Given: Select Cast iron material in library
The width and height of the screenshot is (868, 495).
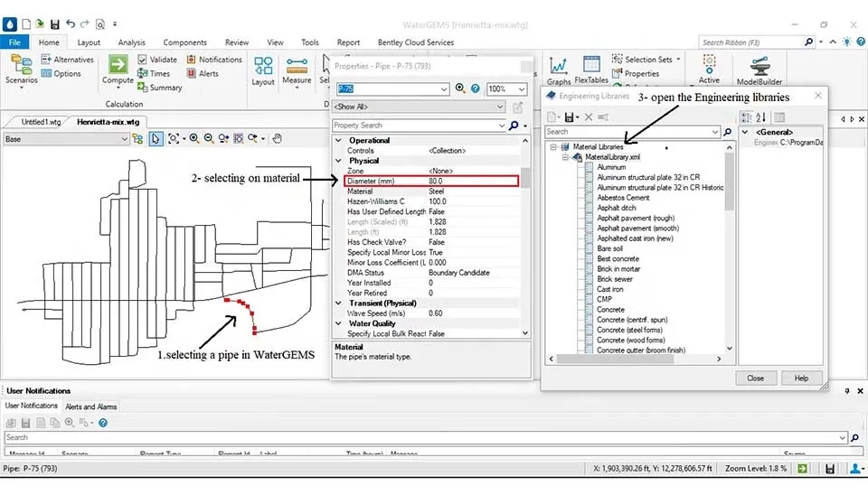Looking at the screenshot, I should (x=610, y=289).
